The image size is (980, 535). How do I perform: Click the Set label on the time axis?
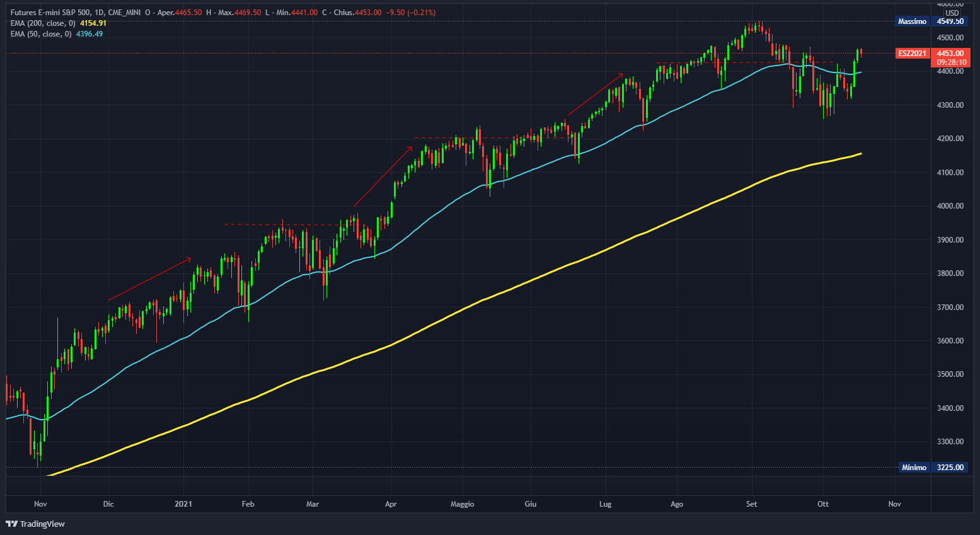(x=751, y=504)
